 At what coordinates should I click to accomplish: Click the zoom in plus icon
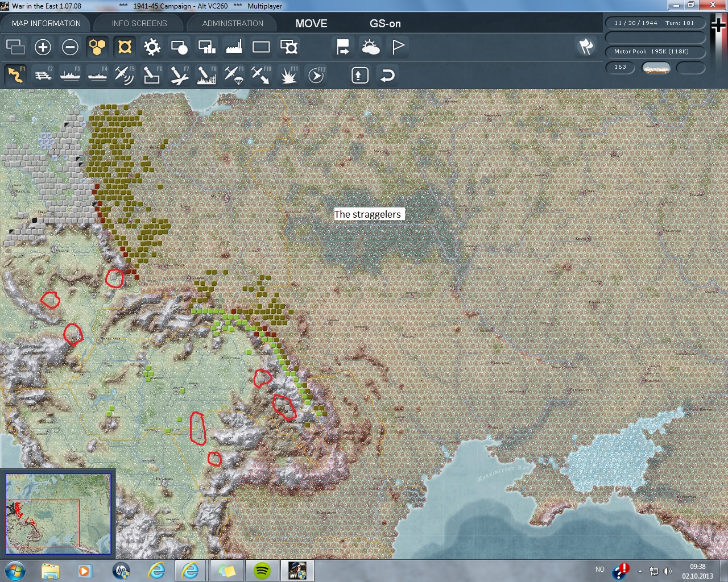tap(43, 47)
